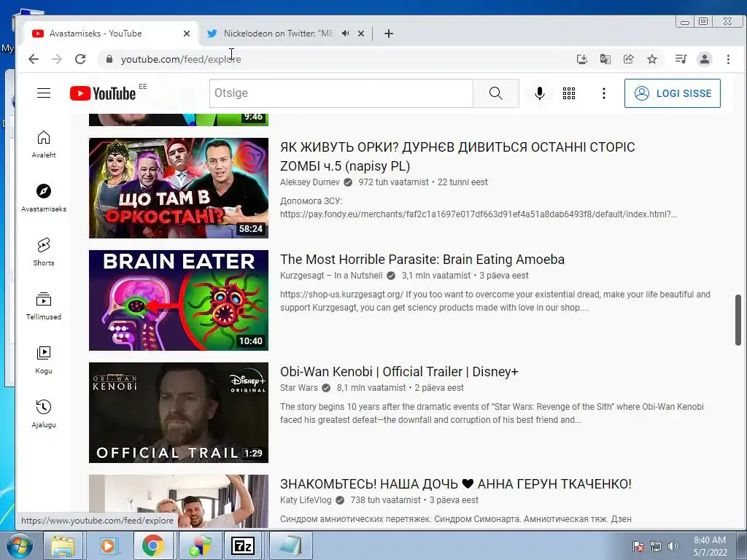Screen dimensions: 747x560
Task: Open Chrome profile avatar
Action: tap(705, 59)
